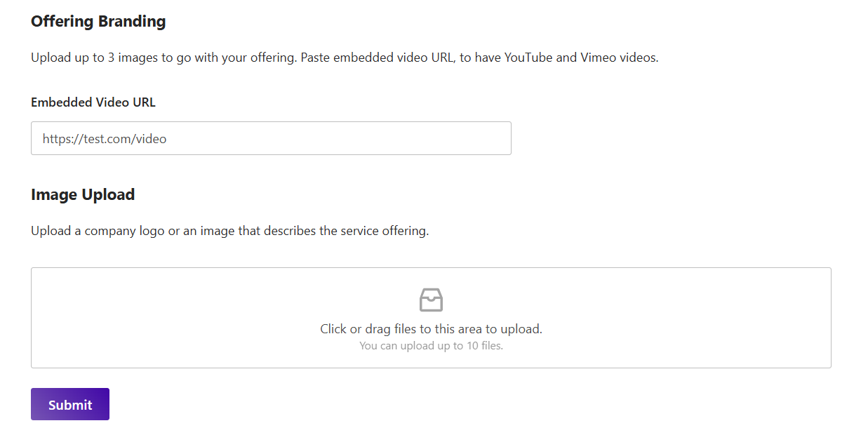
Task: Click the 'Upload up to 3 images' description
Action: pos(345,58)
